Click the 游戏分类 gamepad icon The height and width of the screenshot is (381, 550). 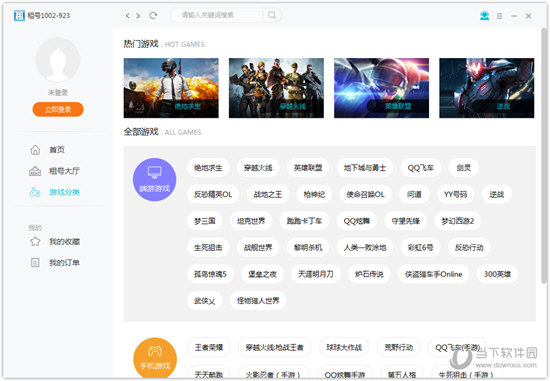click(35, 192)
